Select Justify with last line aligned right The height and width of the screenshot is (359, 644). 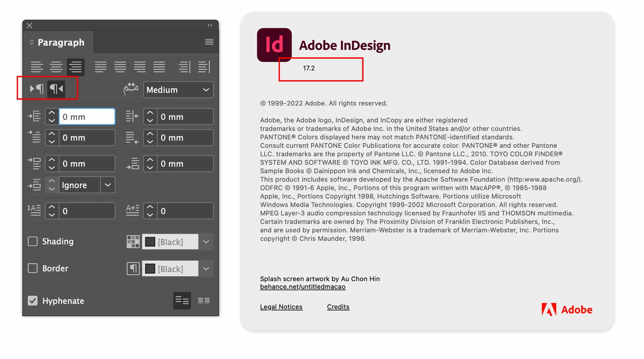pos(140,67)
